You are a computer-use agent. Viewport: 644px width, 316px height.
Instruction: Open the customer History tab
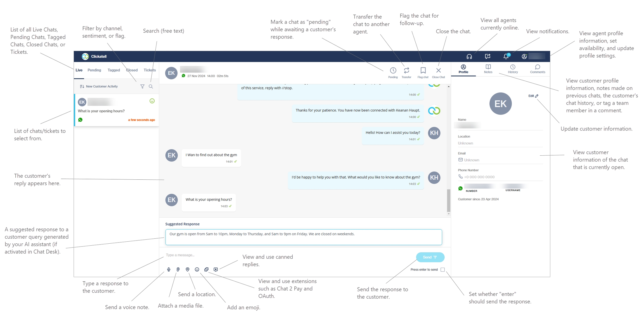point(513,69)
